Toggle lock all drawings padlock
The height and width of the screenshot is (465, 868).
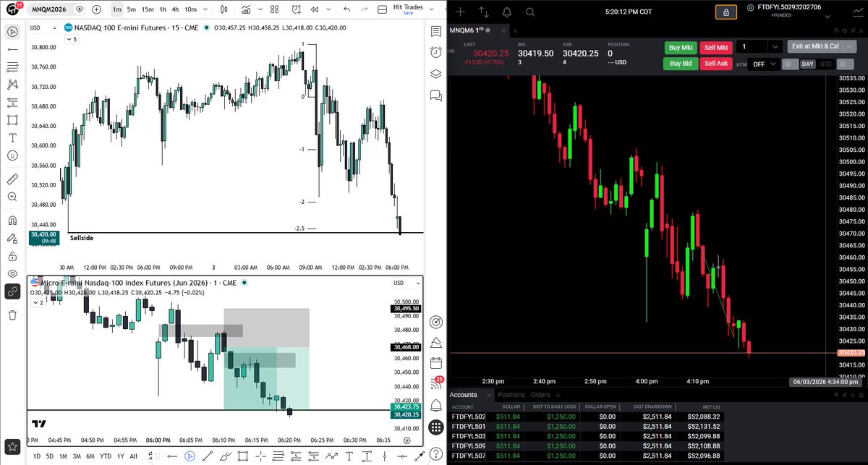coord(12,256)
